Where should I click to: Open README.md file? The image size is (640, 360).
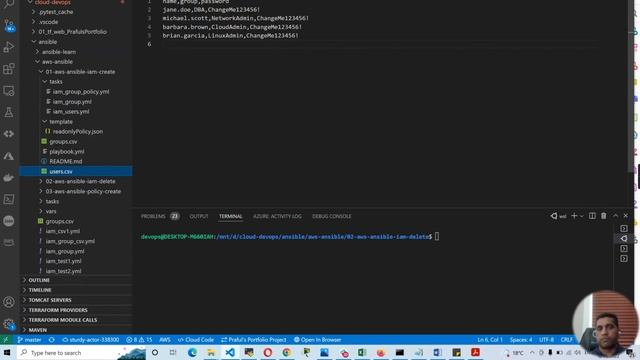66,161
